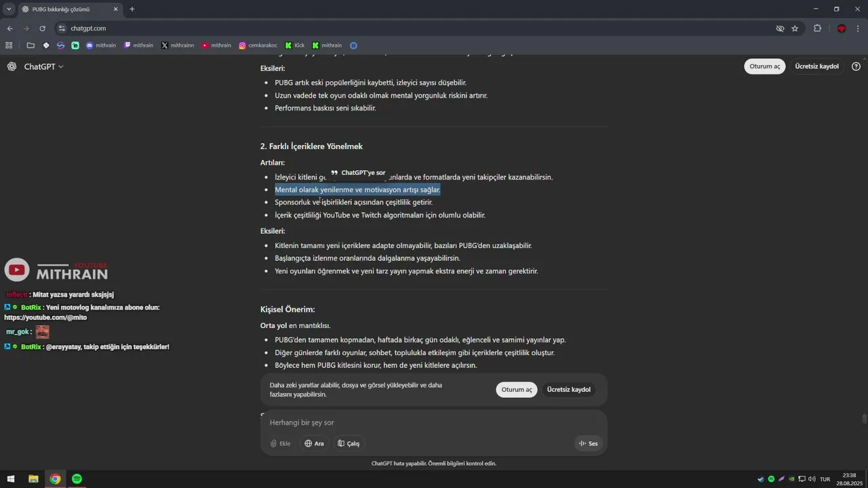Open the bookmarks folder icon
The image size is (868, 488).
pyautogui.click(x=31, y=45)
